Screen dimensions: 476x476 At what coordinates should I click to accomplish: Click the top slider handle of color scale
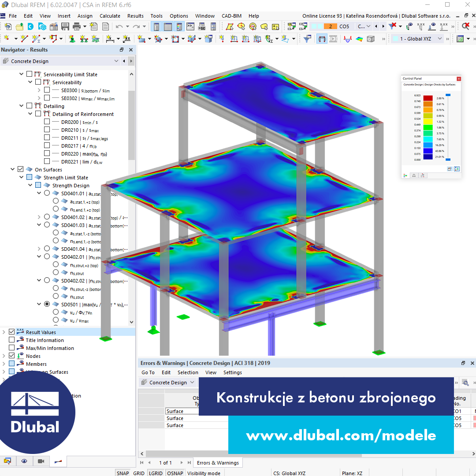pos(448,95)
